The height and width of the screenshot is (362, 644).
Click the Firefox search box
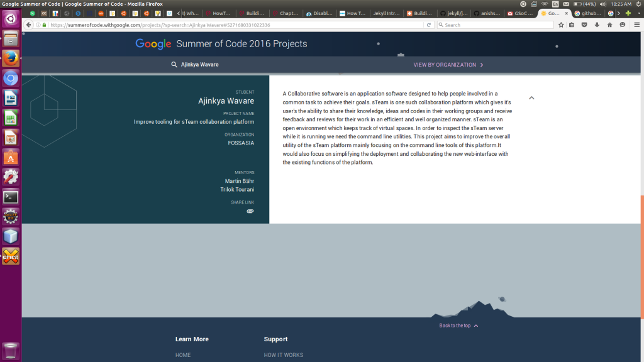coord(497,25)
